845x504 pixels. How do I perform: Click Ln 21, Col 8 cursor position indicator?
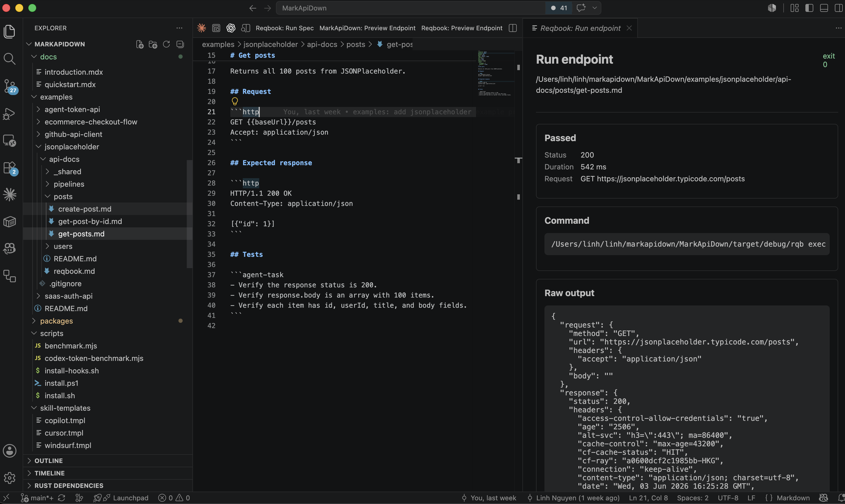pyautogui.click(x=648, y=498)
